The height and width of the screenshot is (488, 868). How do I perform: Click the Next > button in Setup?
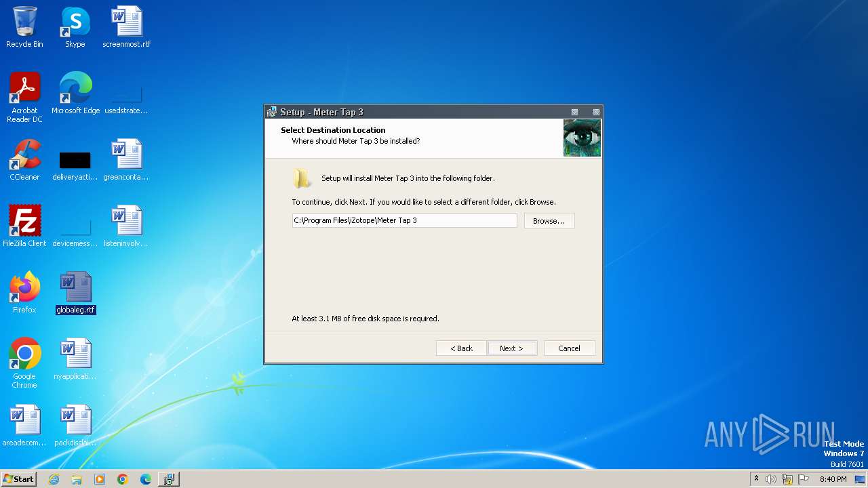point(511,348)
